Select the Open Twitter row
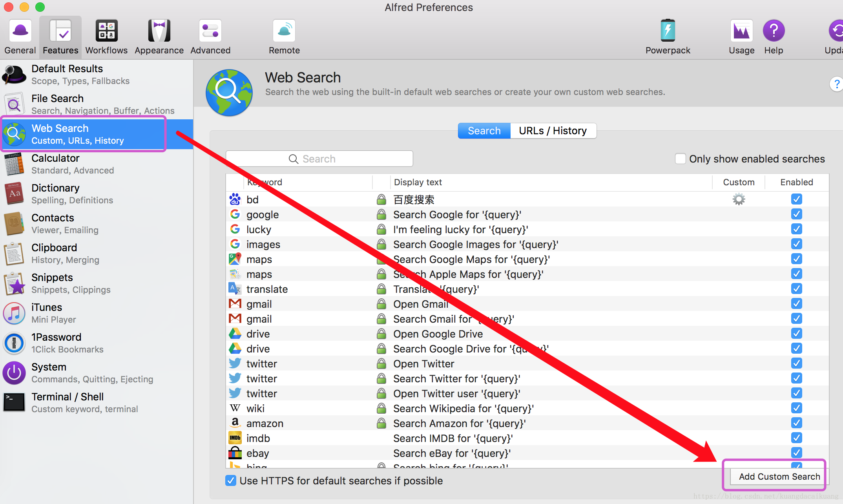The width and height of the screenshot is (843, 504). point(527,363)
